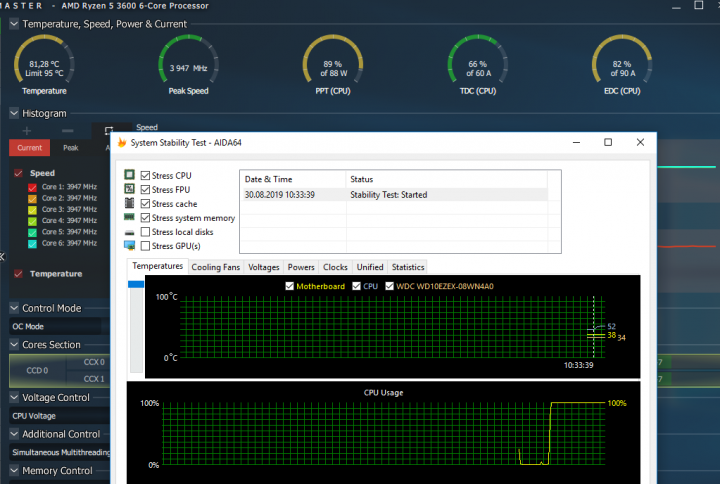Uncheck Motherboard temperature graph checkbox
The height and width of the screenshot is (484, 720).
[289, 286]
